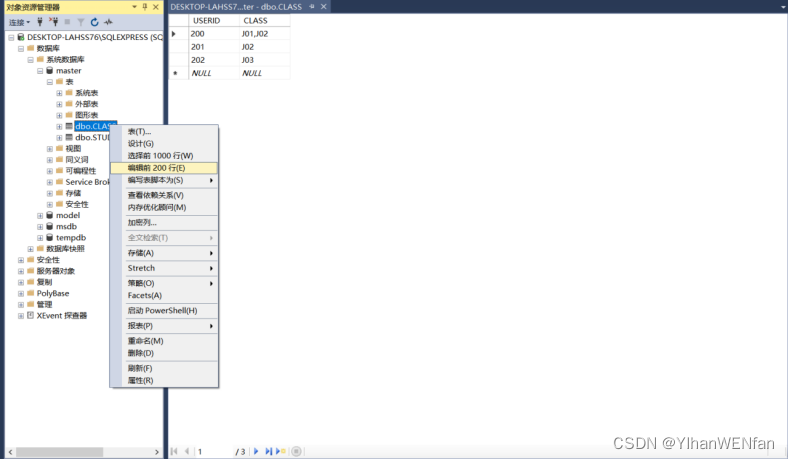The width and height of the screenshot is (789, 459).
Task: Click the filter funnel icon
Action: click(81, 22)
